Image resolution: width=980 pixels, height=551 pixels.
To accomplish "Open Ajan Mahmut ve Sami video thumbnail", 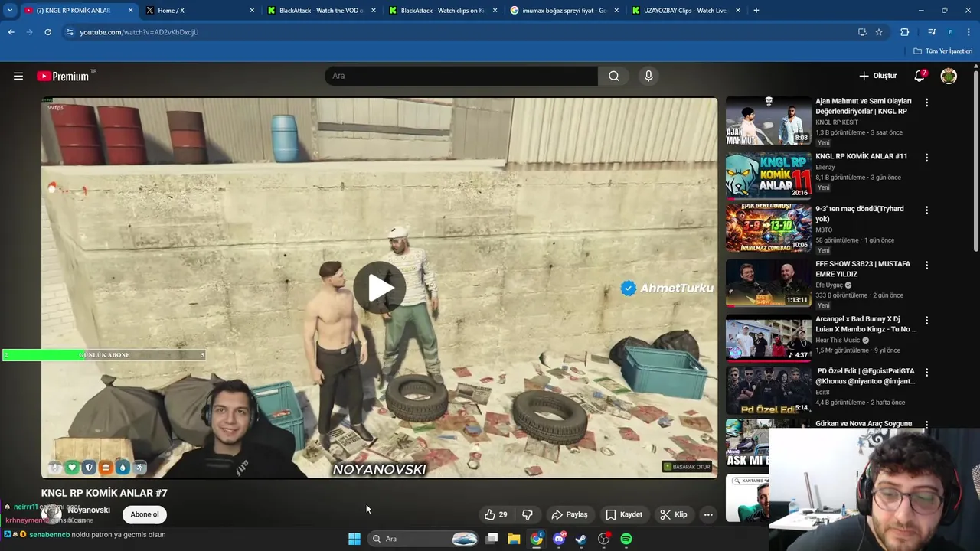I will 768,121.
